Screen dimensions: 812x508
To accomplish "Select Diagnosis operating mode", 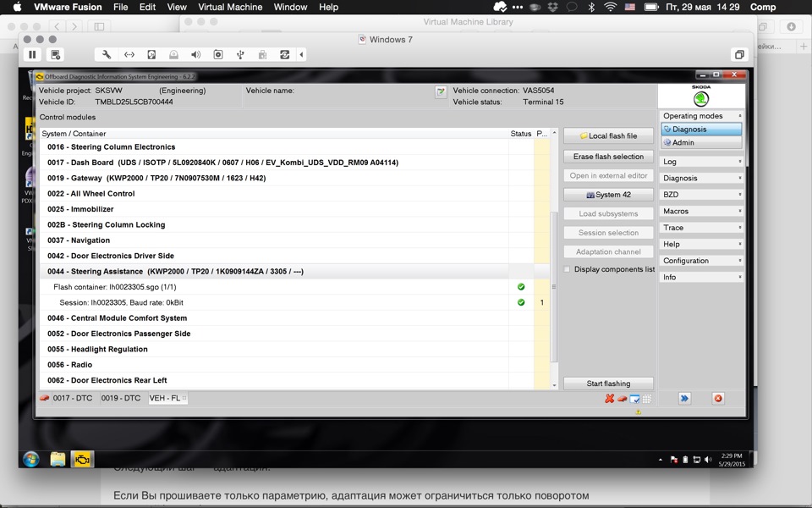I will point(701,129).
